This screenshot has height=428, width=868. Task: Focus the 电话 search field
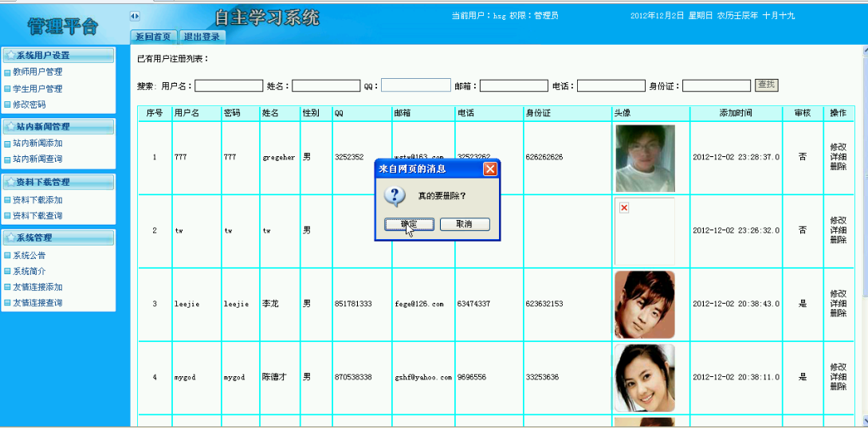611,86
